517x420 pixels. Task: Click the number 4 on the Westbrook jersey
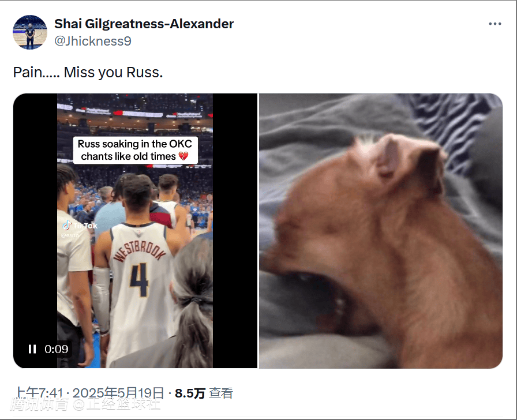139,280
